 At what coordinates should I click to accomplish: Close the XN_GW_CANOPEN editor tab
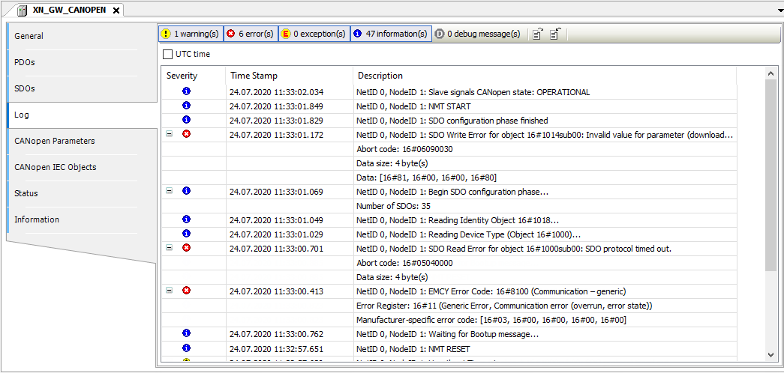116,10
